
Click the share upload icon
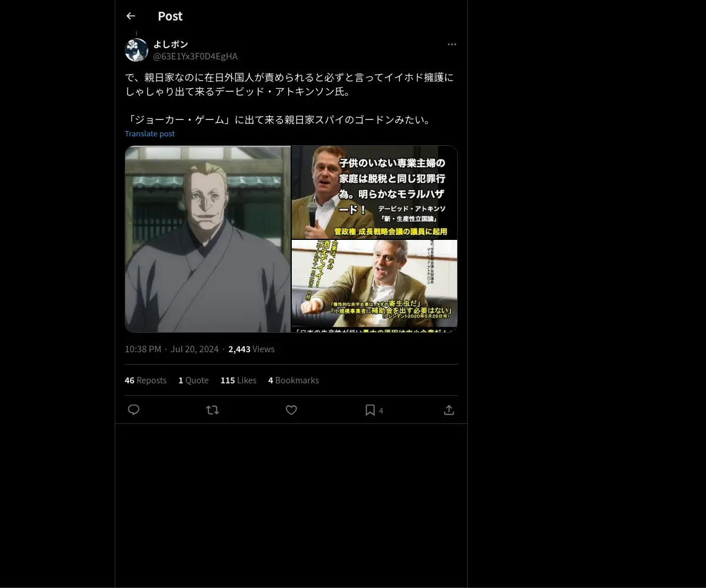tap(449, 410)
